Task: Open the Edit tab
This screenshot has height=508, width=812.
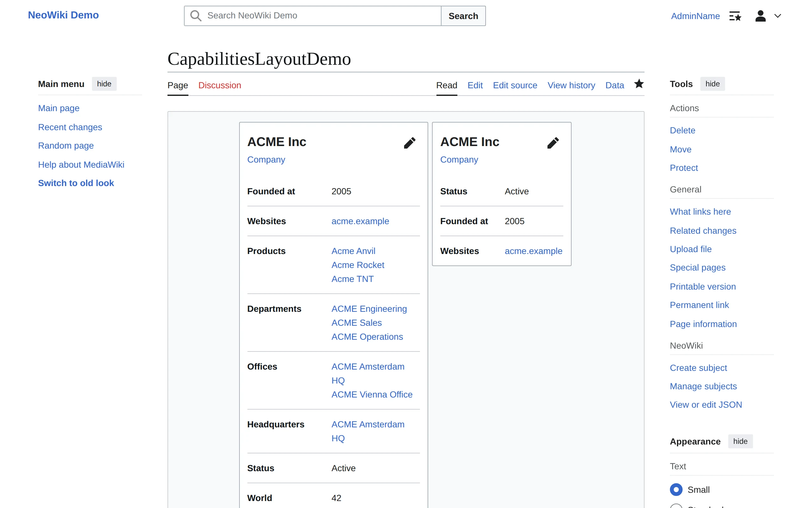Action: pyautogui.click(x=475, y=85)
